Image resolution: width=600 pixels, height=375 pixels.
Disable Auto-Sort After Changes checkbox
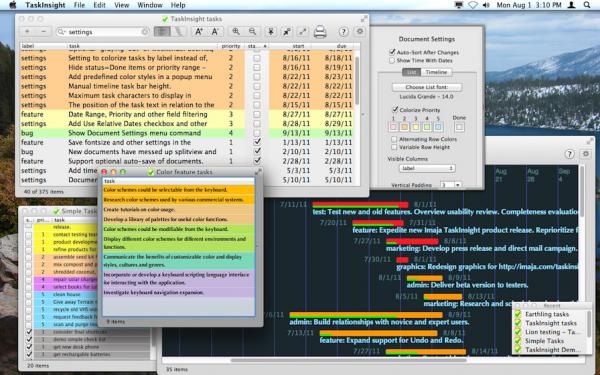click(x=392, y=52)
